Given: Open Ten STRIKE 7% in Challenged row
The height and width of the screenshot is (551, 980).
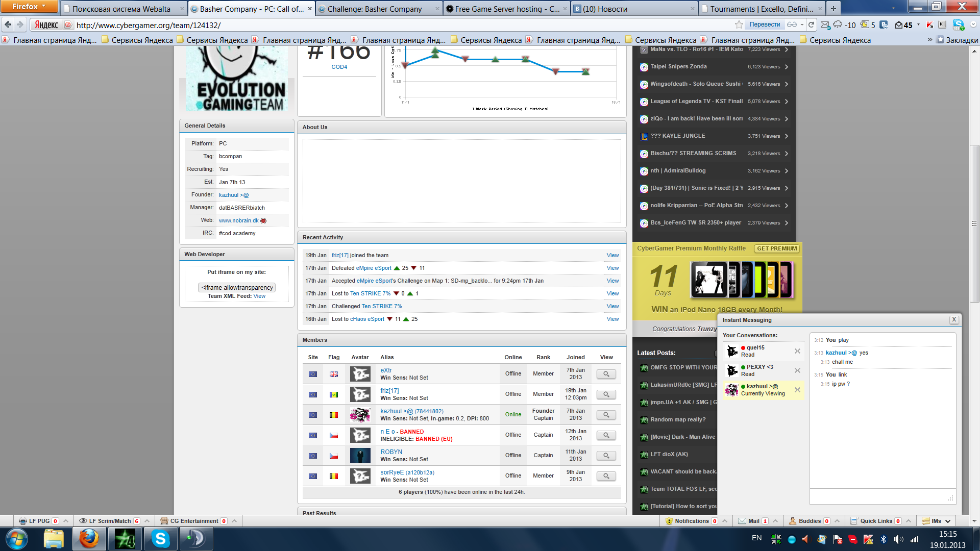Looking at the screenshot, I should coord(382,306).
